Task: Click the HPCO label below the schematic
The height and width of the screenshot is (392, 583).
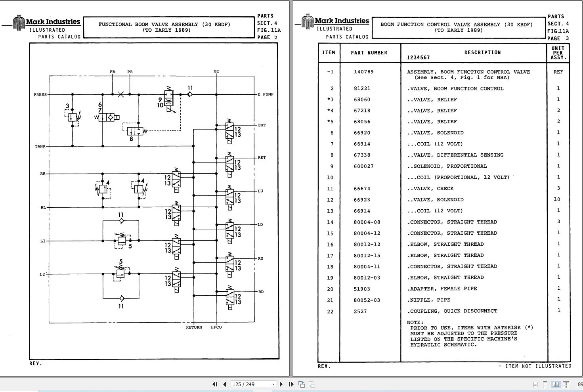Action: click(x=216, y=327)
